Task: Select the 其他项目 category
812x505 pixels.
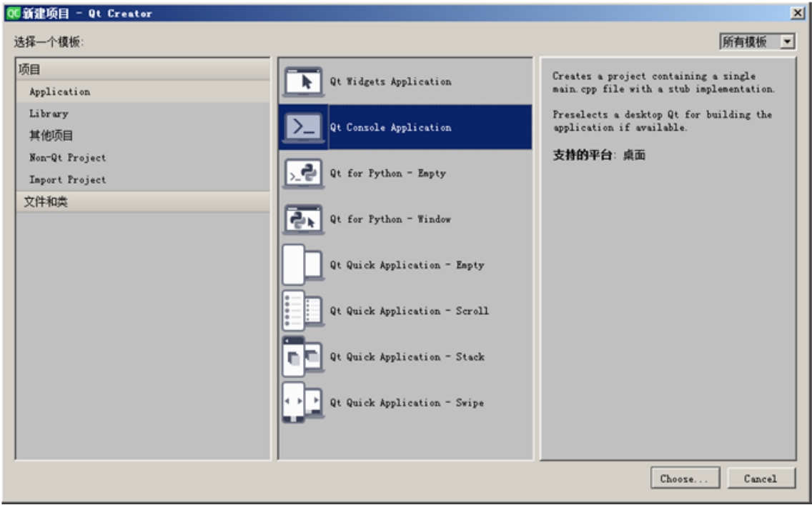Action: click(143, 136)
